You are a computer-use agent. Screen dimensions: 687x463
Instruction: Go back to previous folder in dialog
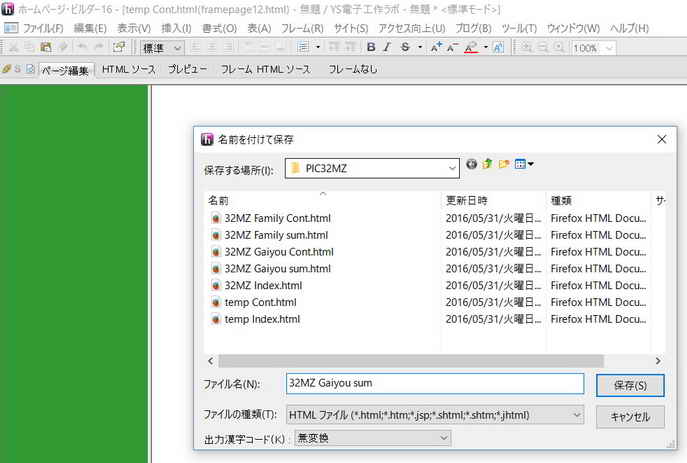(x=471, y=165)
